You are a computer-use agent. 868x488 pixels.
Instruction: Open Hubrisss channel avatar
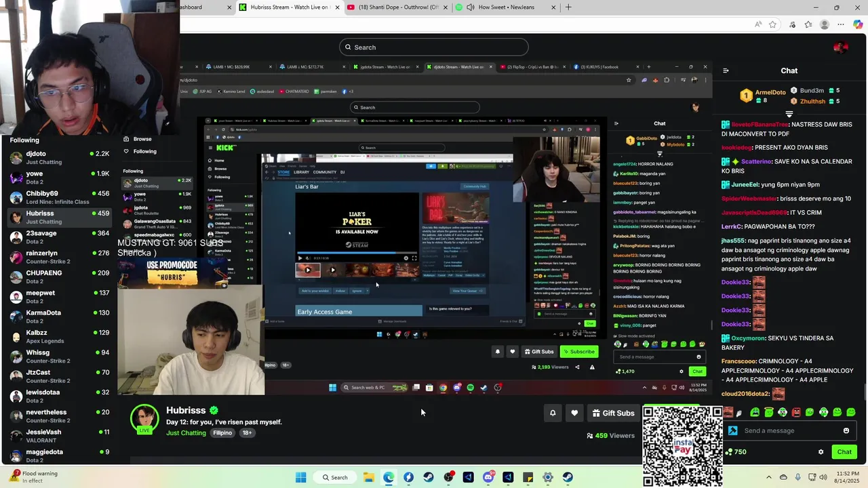click(x=144, y=418)
